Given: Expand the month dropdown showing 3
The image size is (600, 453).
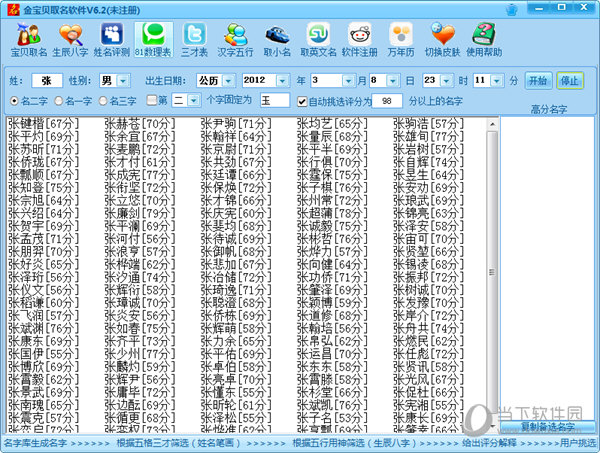Looking at the screenshot, I should [348, 81].
